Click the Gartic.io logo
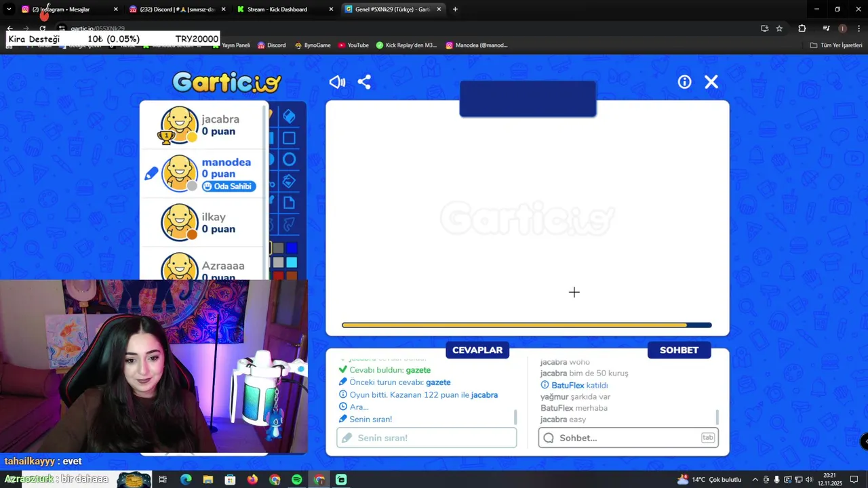This screenshot has width=868, height=488. point(226,83)
